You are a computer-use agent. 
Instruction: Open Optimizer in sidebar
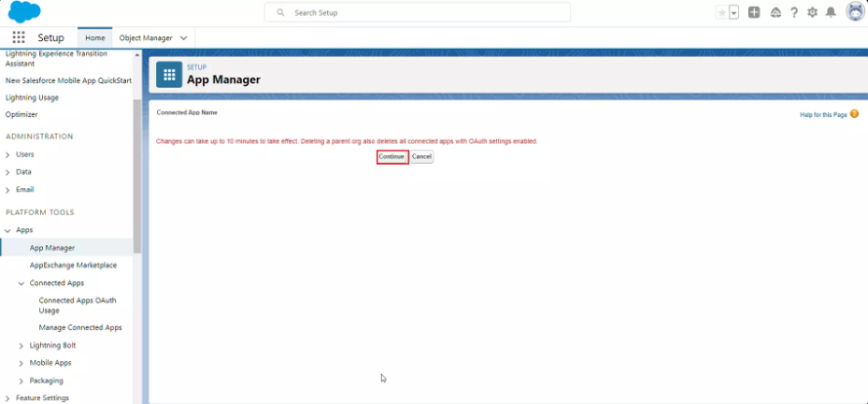(x=21, y=114)
